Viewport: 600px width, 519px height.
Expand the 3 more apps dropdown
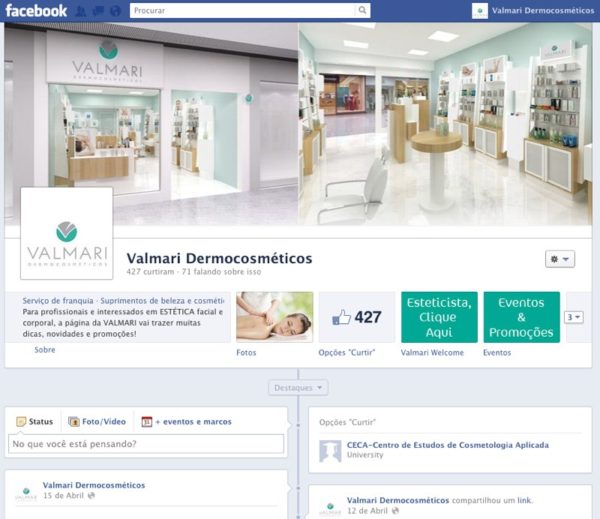(x=574, y=317)
